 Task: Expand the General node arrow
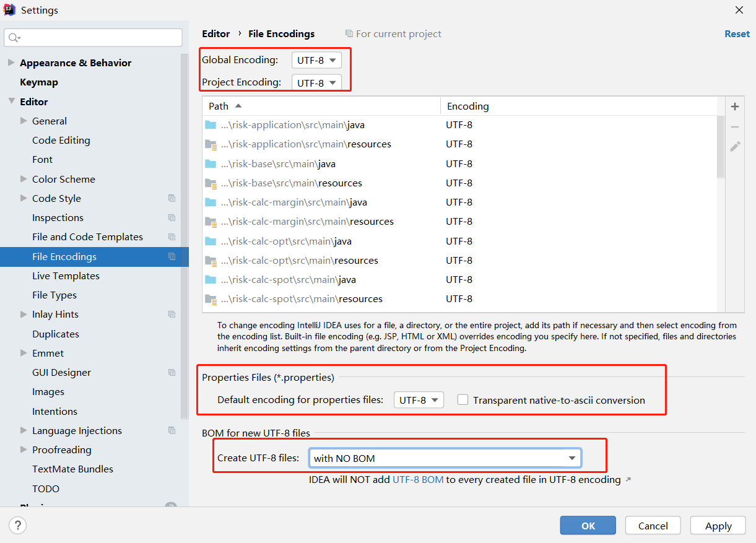24,121
